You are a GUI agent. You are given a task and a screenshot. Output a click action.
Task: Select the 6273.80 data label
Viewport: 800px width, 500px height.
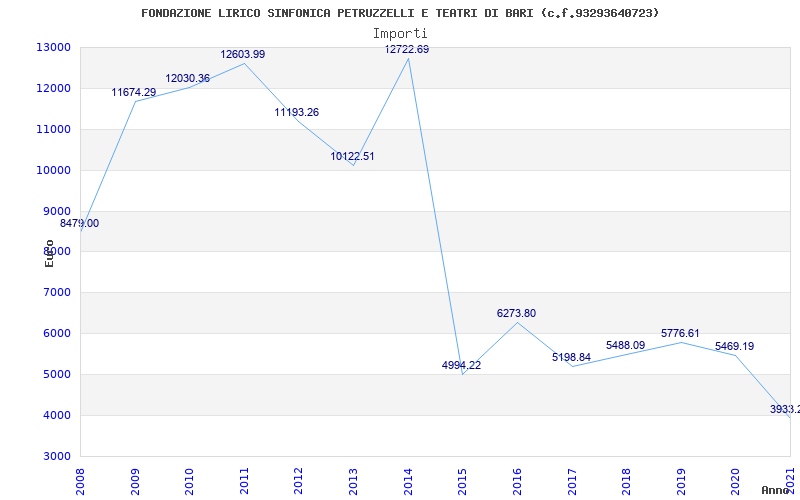(516, 313)
